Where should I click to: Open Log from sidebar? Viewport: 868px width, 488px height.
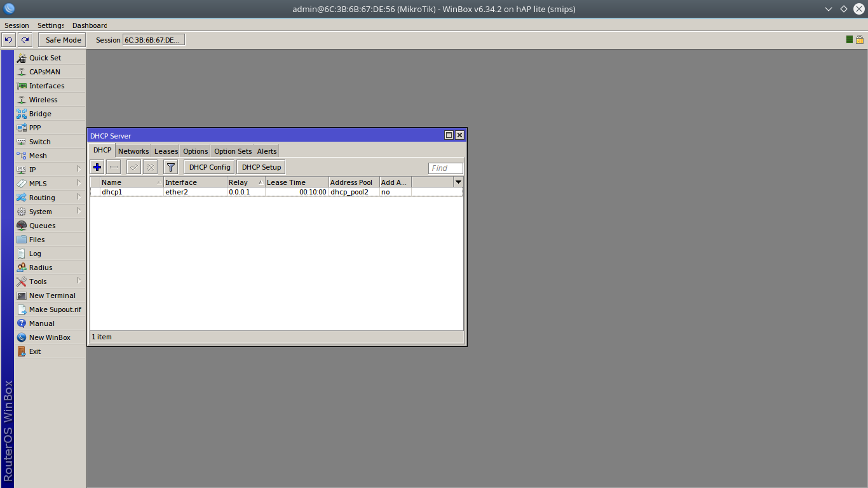[50, 254]
